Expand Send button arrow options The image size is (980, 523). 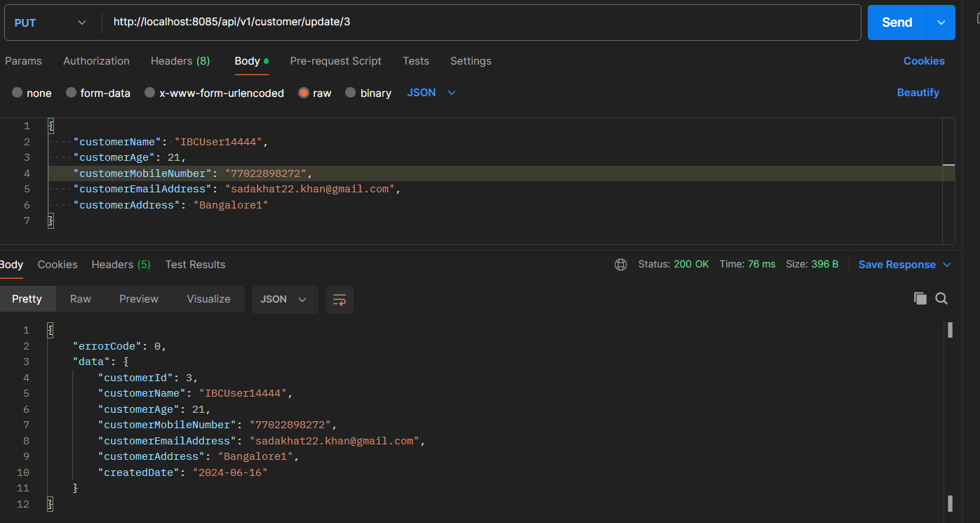(941, 22)
